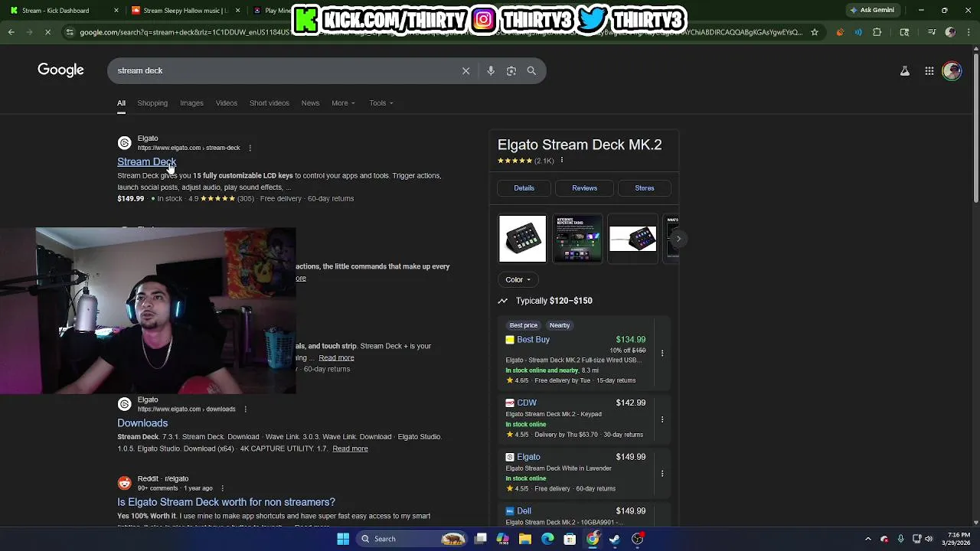Open the Color dropdown in the product panel
This screenshot has width=980, height=551.
(518, 279)
